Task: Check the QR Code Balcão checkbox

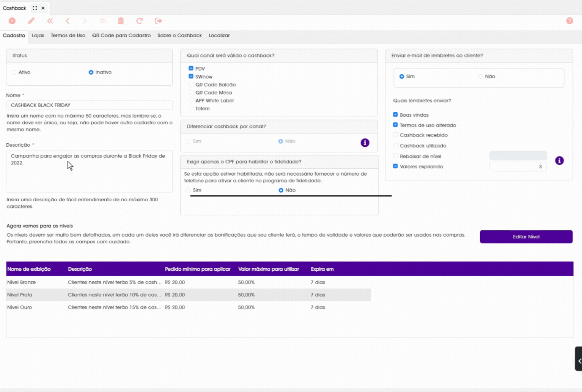Action: tap(191, 84)
